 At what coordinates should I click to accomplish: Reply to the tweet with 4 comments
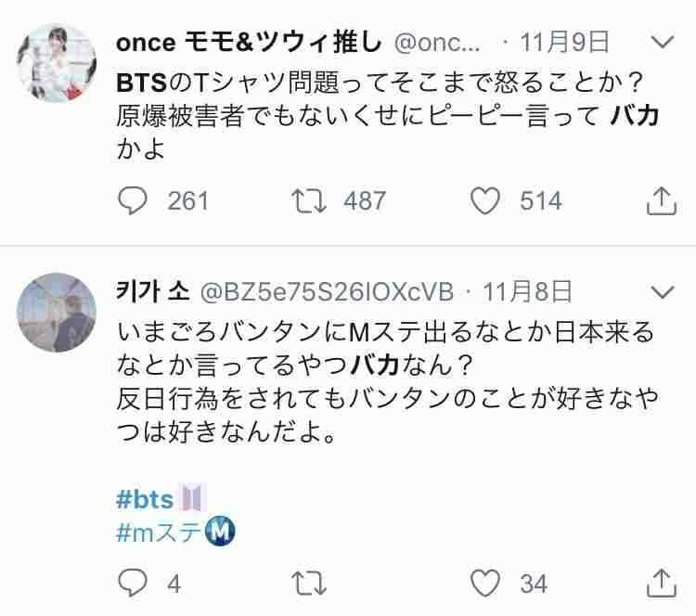click(133, 583)
